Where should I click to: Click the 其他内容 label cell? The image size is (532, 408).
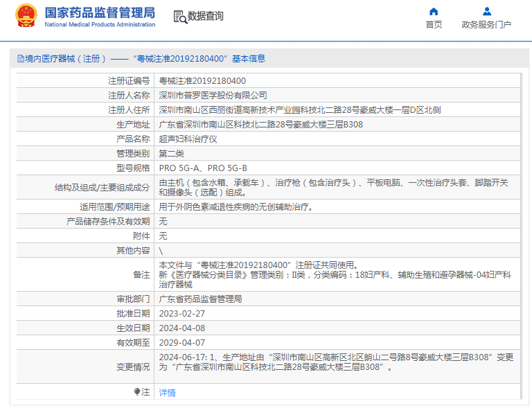tap(85, 251)
